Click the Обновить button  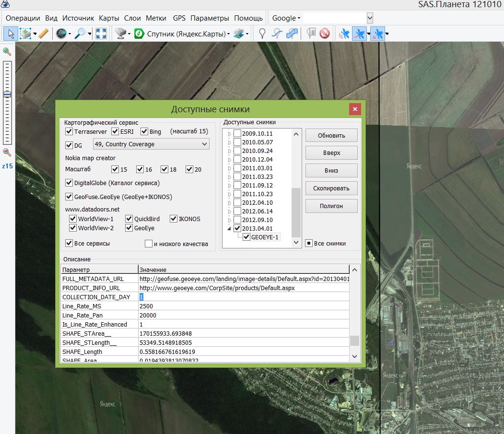click(331, 135)
